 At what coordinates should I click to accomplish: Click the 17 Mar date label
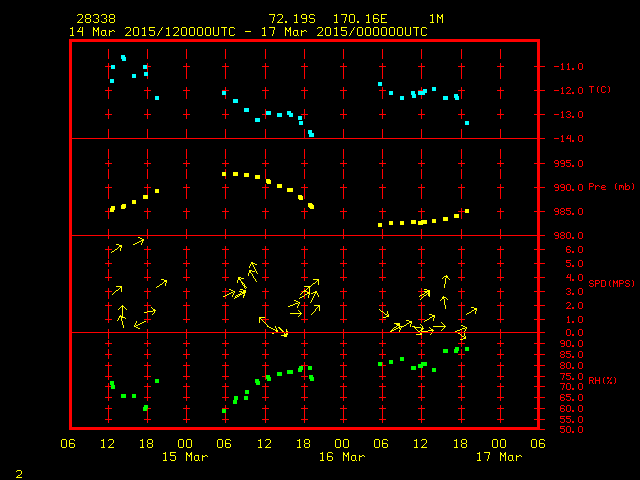point(497,456)
